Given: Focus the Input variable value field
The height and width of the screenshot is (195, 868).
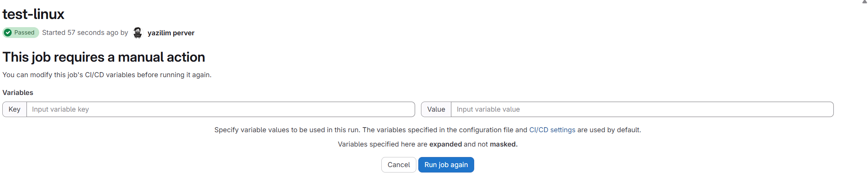Looking at the screenshot, I should click(642, 109).
